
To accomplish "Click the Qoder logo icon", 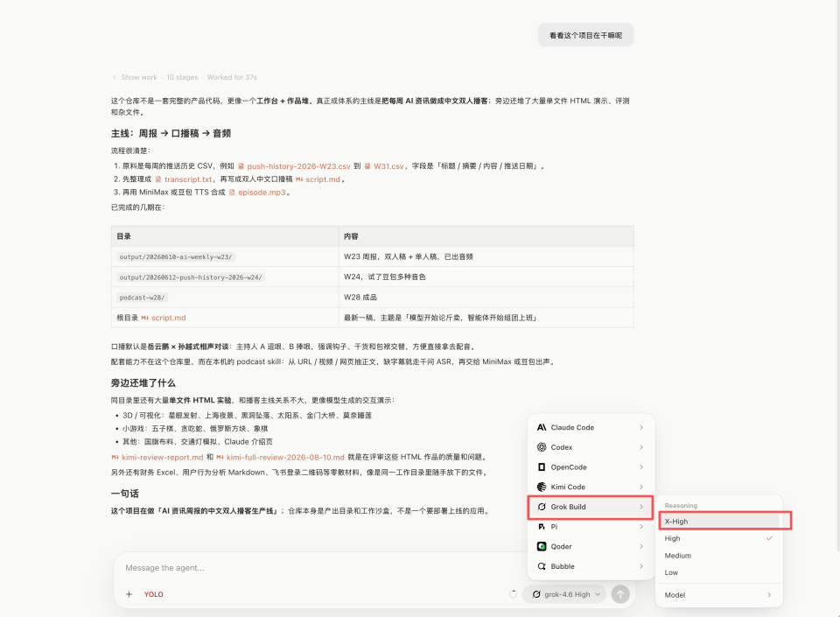I will pos(542,546).
